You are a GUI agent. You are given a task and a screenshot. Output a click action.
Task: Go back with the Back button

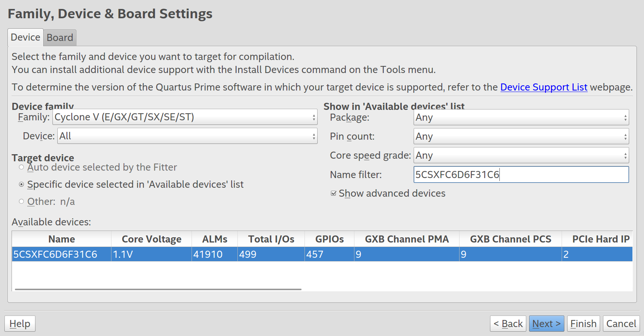(x=508, y=324)
